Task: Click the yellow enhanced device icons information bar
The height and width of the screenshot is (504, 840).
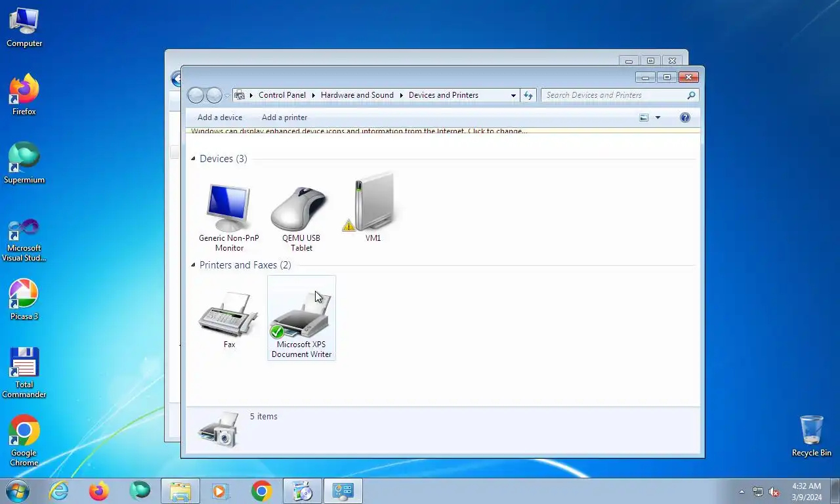Action: 443,131
